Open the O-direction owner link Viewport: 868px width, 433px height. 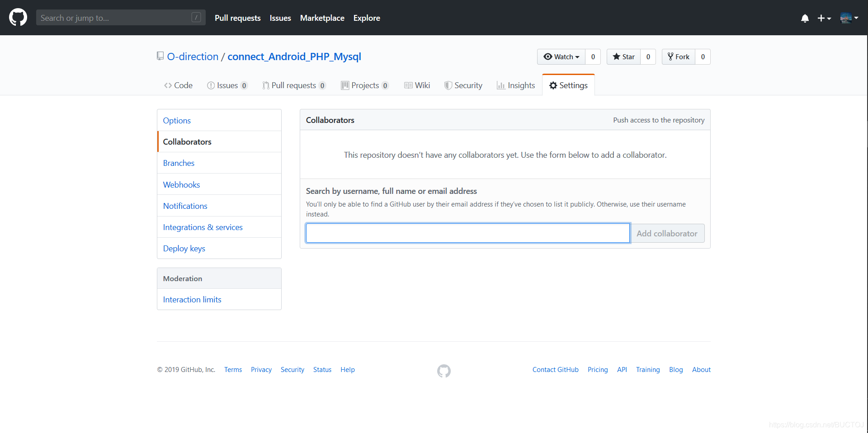point(193,56)
